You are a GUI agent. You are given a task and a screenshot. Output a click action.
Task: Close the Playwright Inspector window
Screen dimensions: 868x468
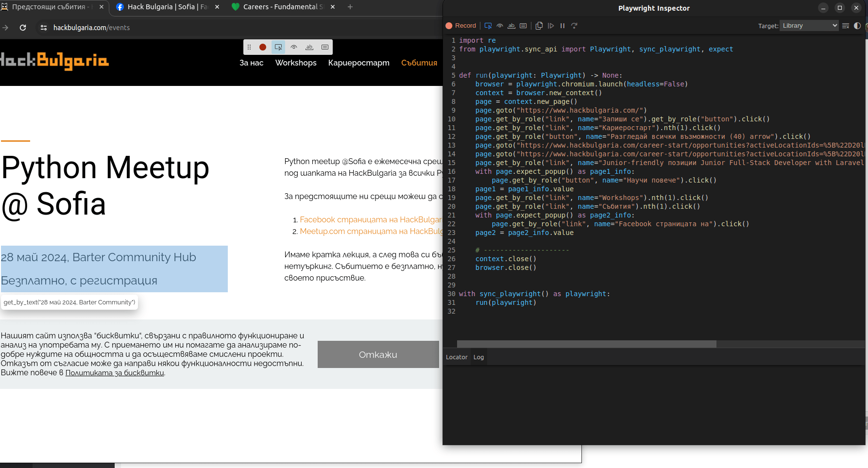(856, 8)
